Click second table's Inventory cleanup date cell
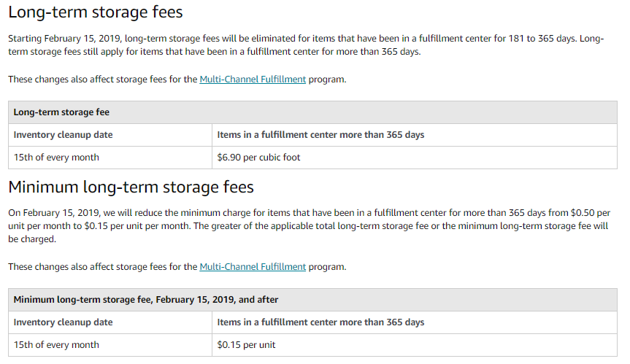 (110, 322)
